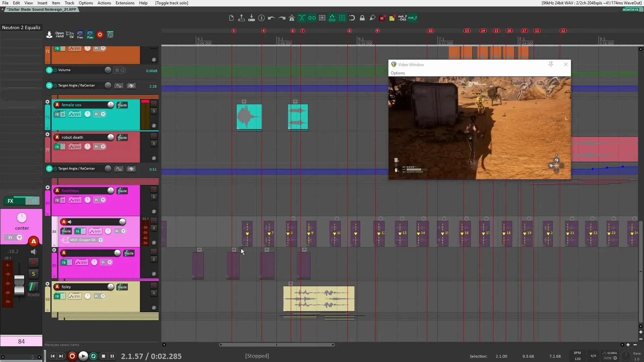Click the red record-style script icon near Prev
The width and height of the screenshot is (644, 362).
(100, 35)
